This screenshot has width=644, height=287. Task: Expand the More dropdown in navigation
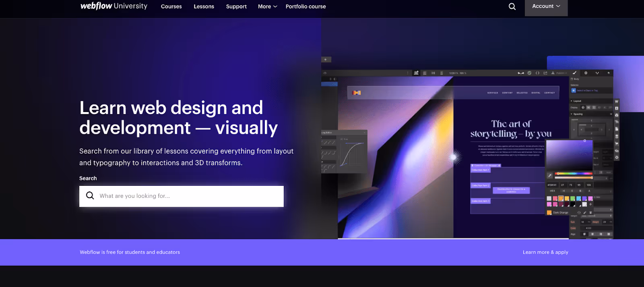(x=268, y=6)
